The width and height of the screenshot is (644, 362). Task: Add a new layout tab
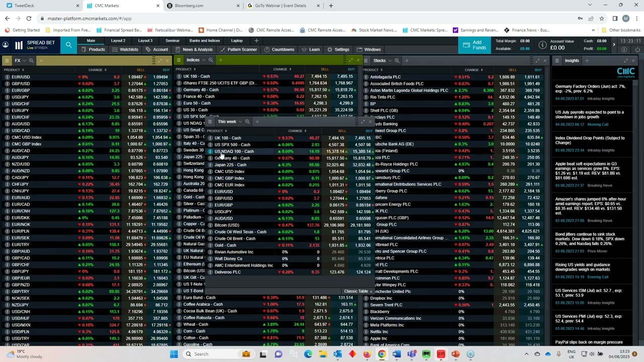pyautogui.click(x=256, y=41)
